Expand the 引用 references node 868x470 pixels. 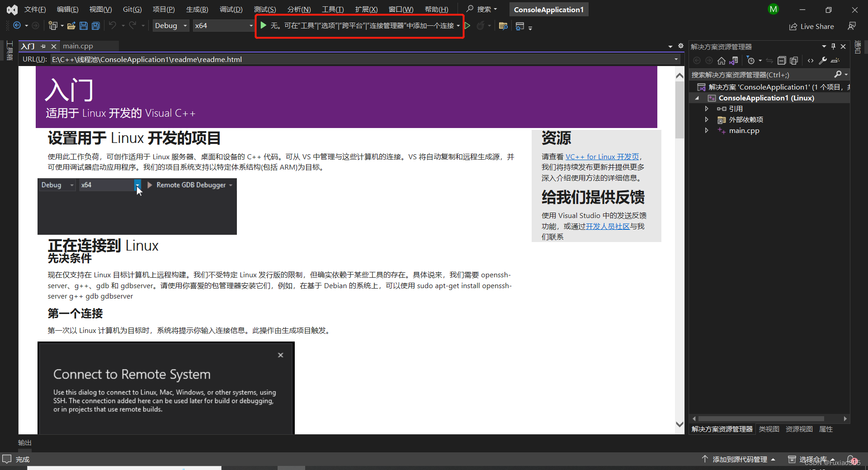[707, 109]
